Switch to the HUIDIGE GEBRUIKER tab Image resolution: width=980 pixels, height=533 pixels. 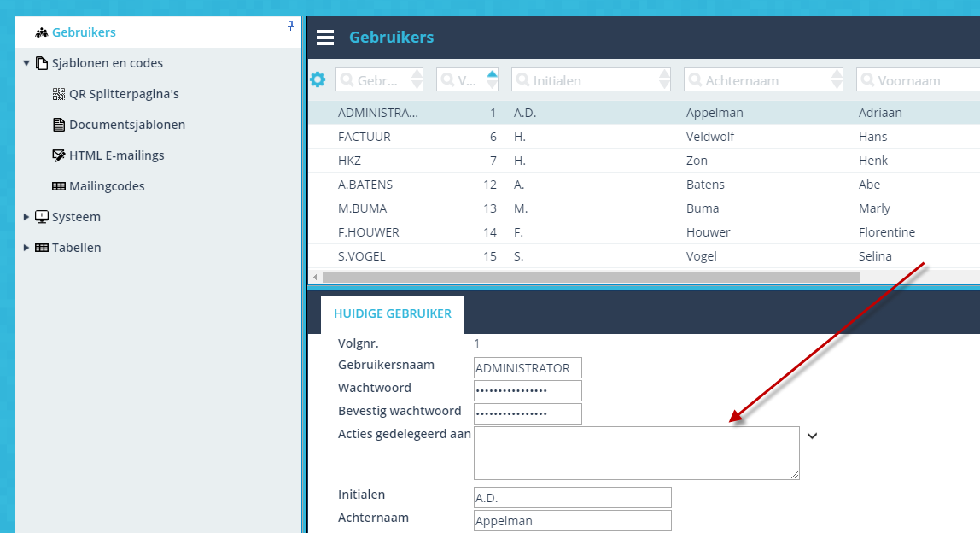click(x=393, y=313)
